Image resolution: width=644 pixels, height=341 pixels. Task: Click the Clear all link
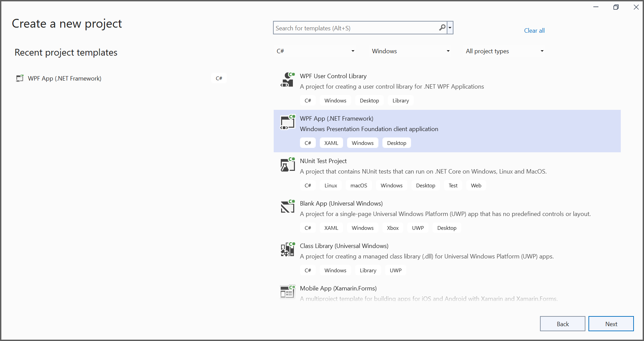click(x=534, y=31)
